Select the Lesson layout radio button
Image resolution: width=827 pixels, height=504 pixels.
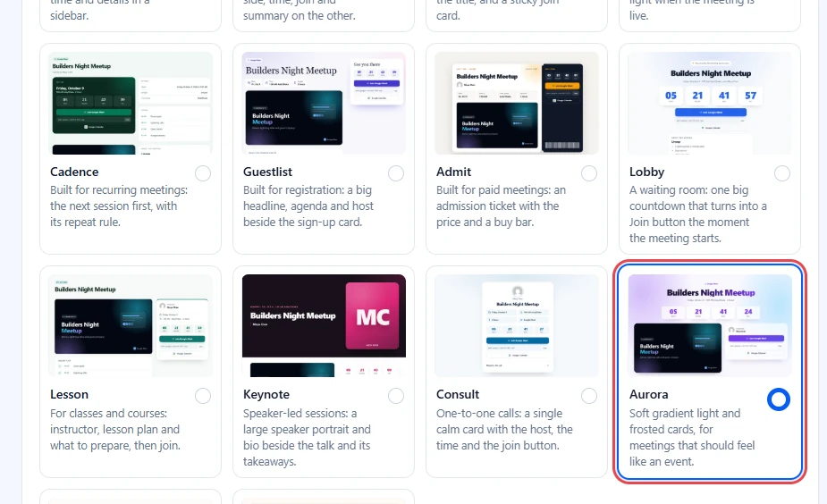point(203,396)
